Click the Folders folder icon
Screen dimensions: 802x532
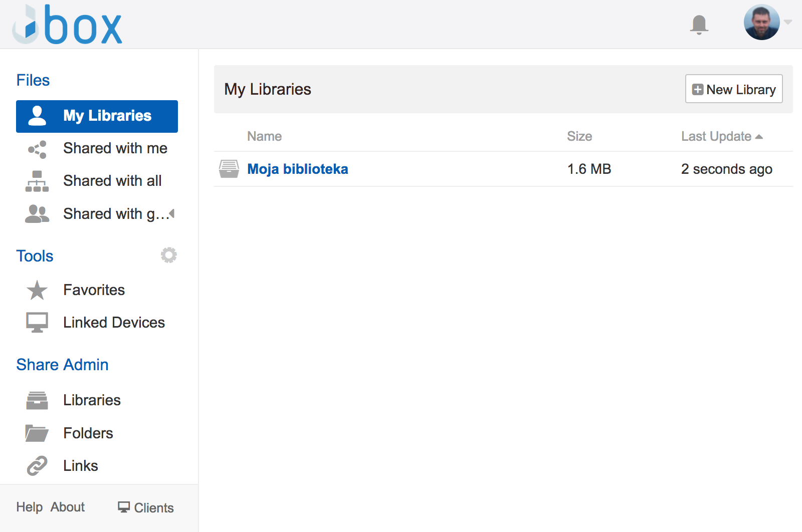coord(37,433)
